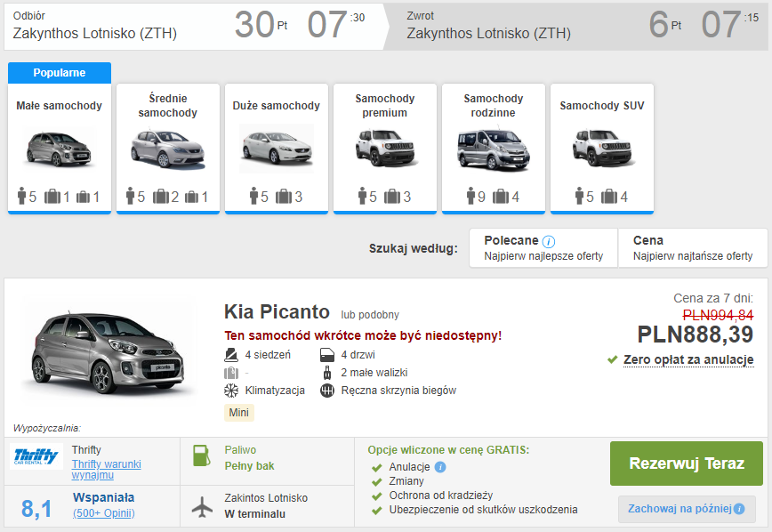This screenshot has width=772, height=532.
Task: Open the 500+ Opinii reviews link
Action: [104, 512]
